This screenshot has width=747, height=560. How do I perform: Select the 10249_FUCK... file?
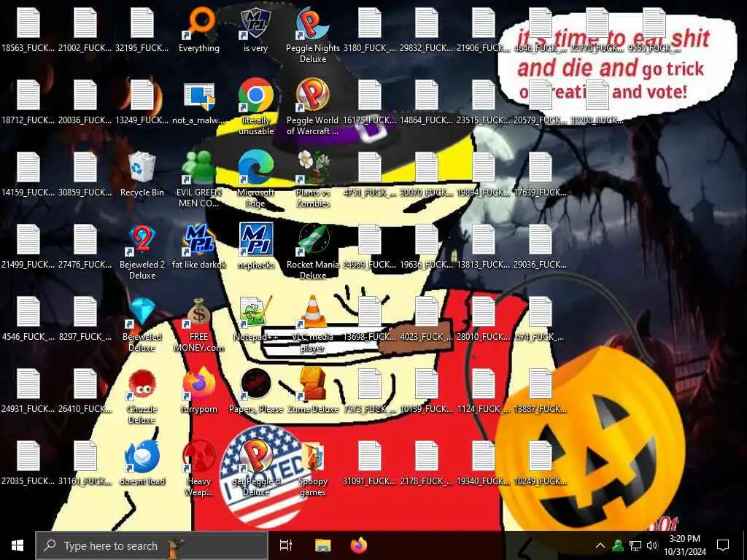541,463
